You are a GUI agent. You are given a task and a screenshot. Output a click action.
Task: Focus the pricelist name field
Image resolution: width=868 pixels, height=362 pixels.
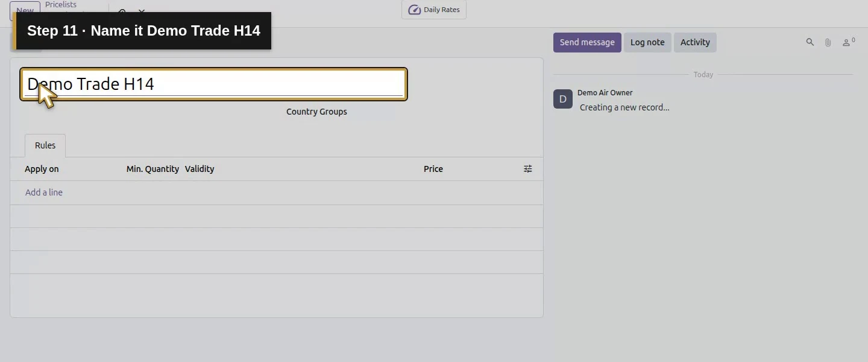point(214,84)
